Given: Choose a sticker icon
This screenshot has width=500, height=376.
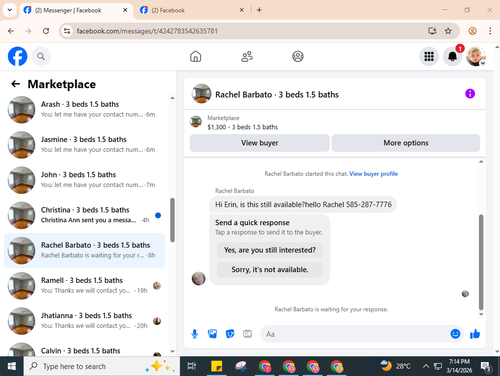Looking at the screenshot, I should 230,334.
